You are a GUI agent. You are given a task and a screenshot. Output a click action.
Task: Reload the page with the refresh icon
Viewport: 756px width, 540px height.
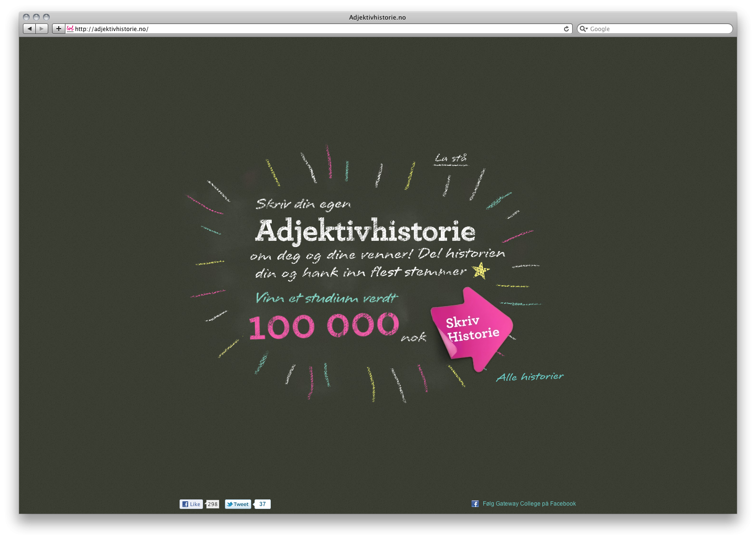tap(566, 29)
